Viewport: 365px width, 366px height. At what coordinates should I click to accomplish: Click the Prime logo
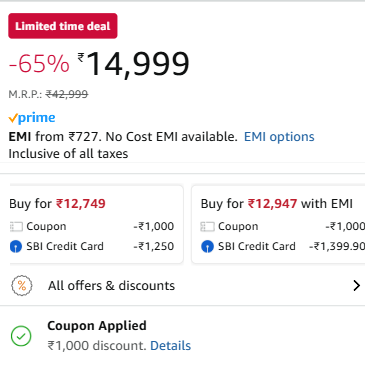click(32, 118)
